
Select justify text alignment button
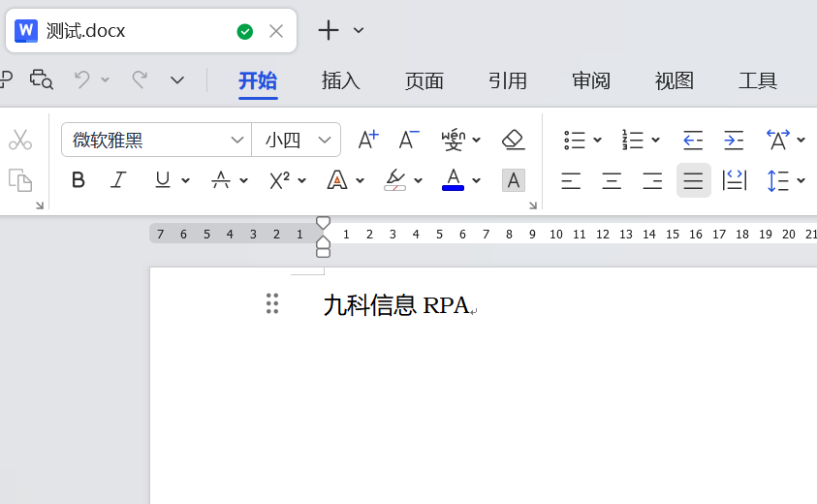coord(693,180)
